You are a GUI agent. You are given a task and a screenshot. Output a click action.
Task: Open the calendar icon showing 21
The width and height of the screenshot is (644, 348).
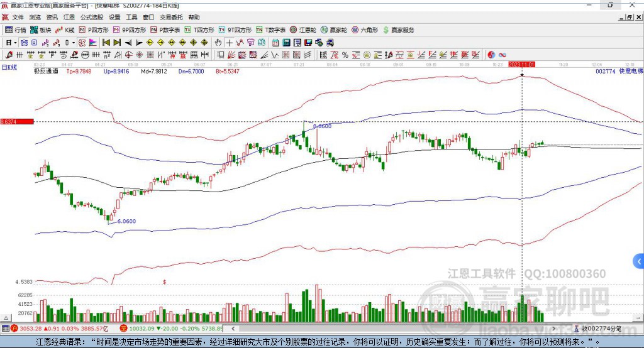(275, 43)
